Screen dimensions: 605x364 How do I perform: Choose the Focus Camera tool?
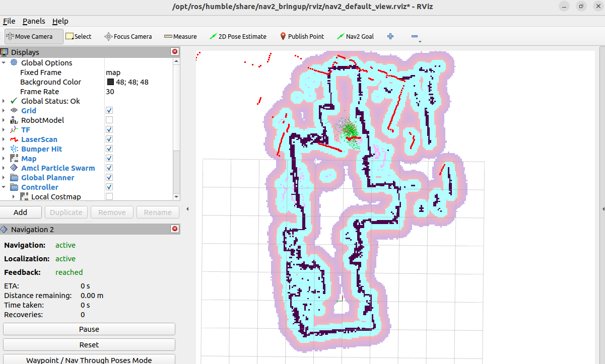point(128,36)
